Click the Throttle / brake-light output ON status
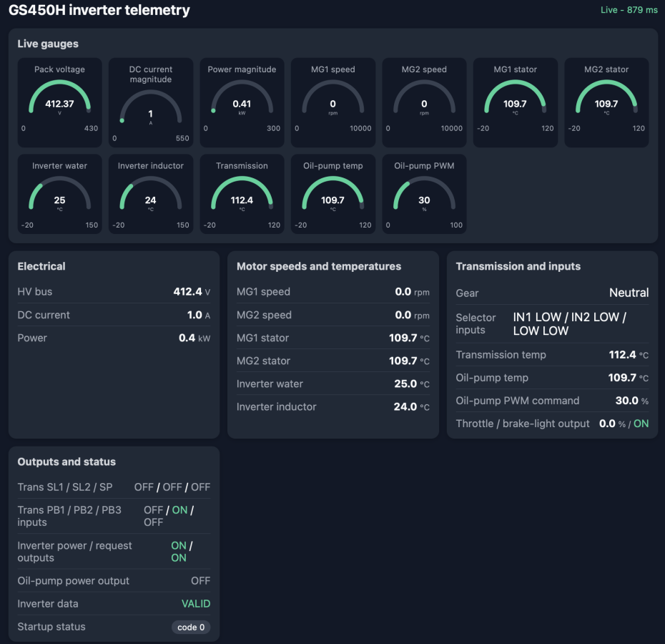Image resolution: width=665 pixels, height=644 pixels. click(x=641, y=423)
